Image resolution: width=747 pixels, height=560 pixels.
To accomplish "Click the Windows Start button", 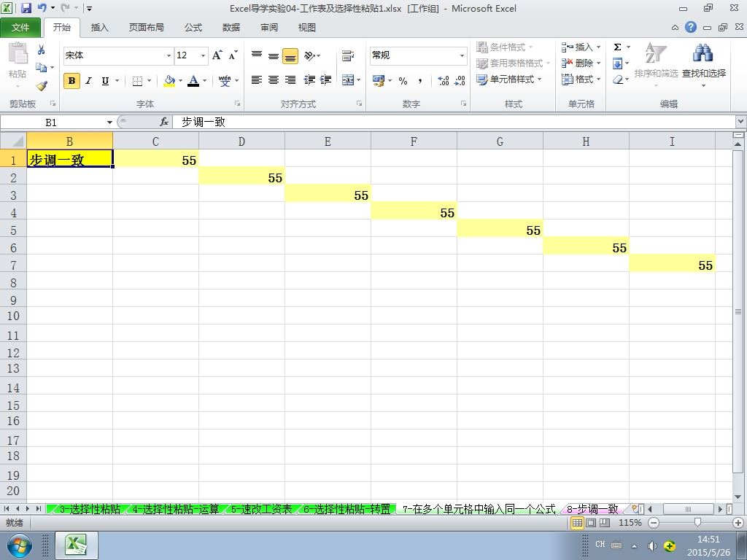I will pyautogui.click(x=19, y=545).
